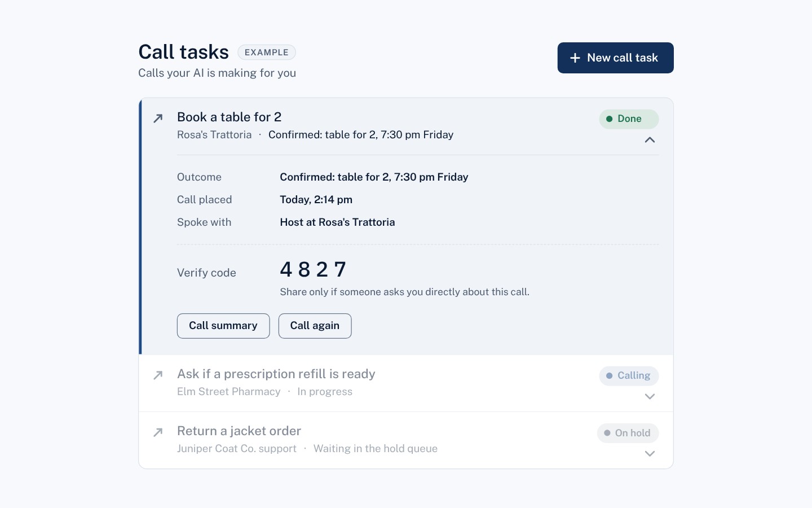Click the Verify code label
Screen dimensions: 812x508
[206, 273]
